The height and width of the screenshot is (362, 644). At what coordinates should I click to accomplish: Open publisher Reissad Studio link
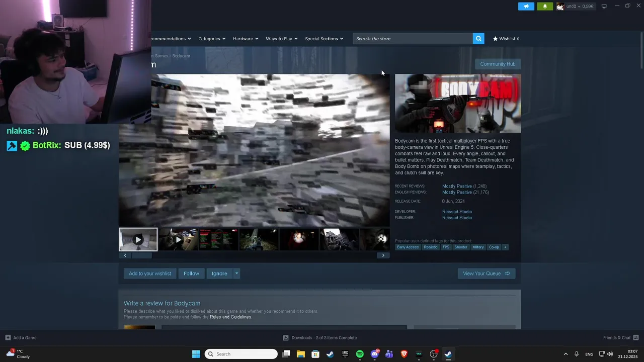457,218
